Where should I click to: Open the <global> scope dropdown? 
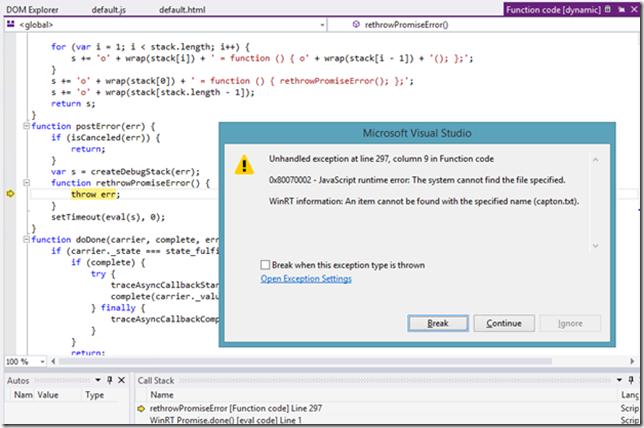click(x=322, y=25)
